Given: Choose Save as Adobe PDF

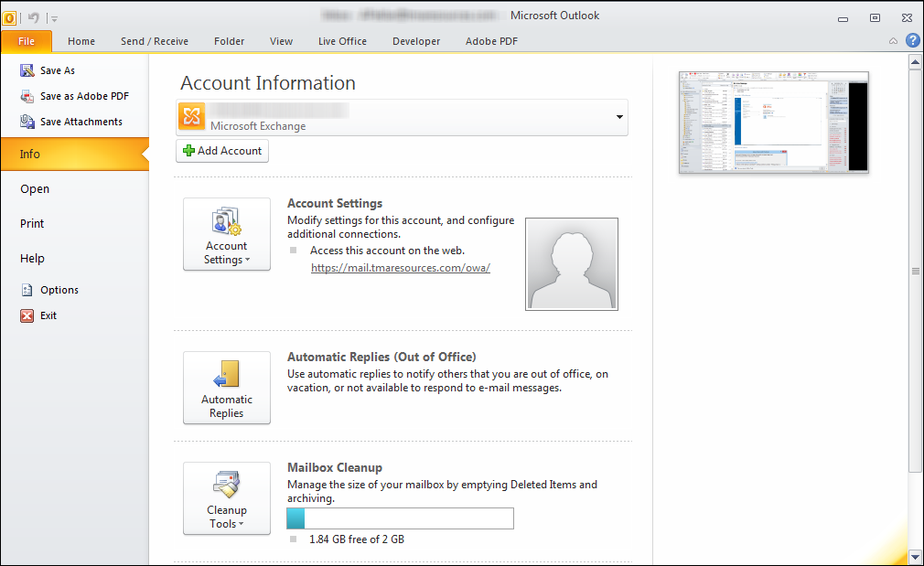Looking at the screenshot, I should 84,96.
